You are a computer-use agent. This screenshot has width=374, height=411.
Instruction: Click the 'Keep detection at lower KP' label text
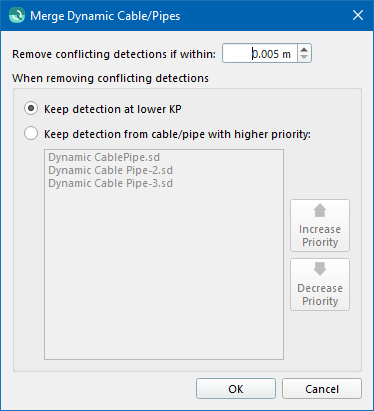113,109
